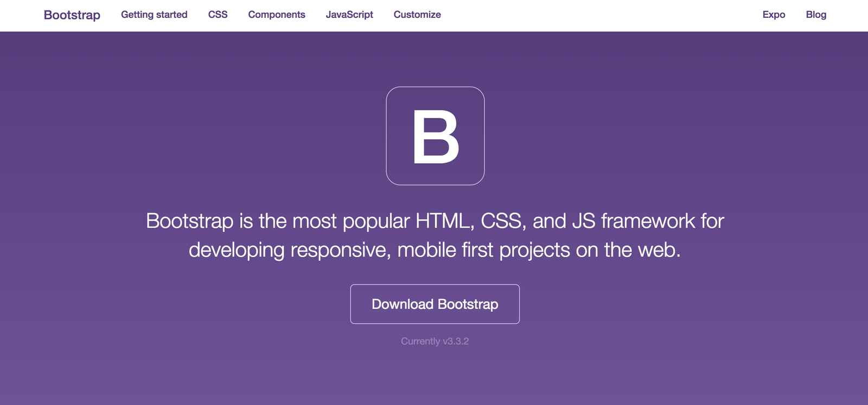Click the 'Currently v3.3.2' version text

click(435, 341)
